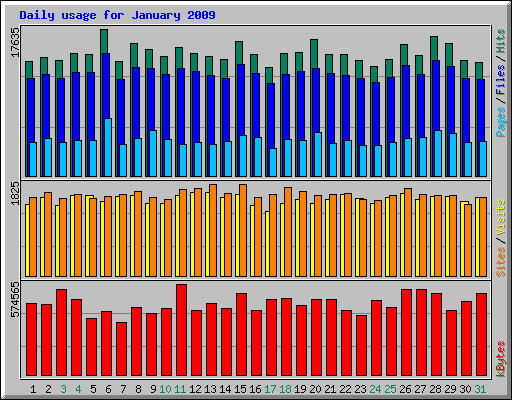Screen dimensions: 512x400
Task: Click the tallest red kBytes bar above day 11
Action: (182, 330)
